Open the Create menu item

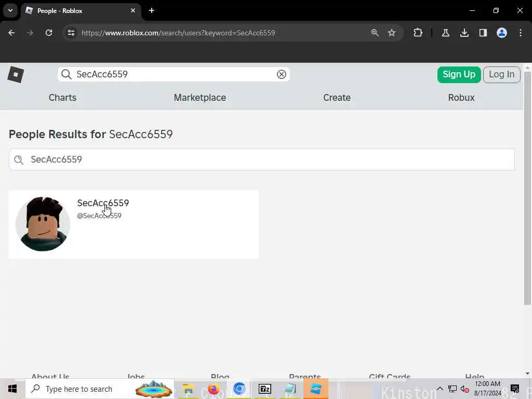(337, 98)
